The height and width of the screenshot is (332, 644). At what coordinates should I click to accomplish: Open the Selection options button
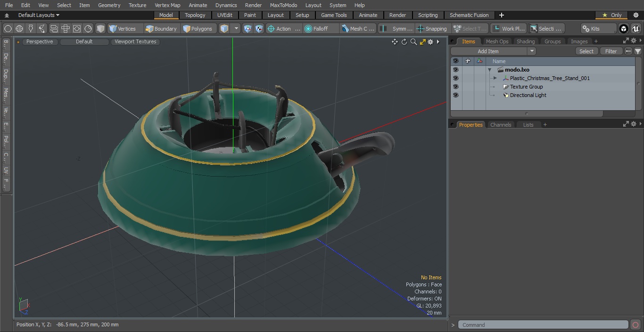[546, 29]
